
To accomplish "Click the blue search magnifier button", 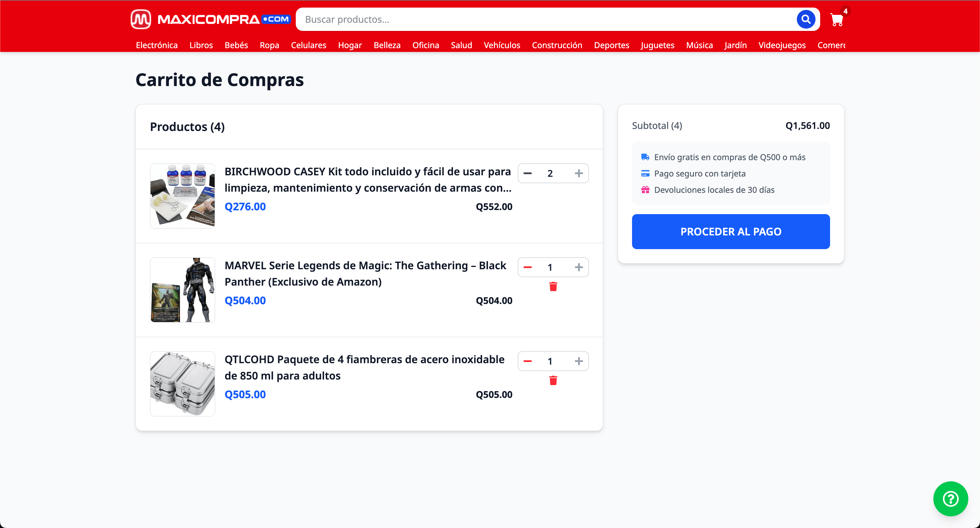I will (x=806, y=19).
